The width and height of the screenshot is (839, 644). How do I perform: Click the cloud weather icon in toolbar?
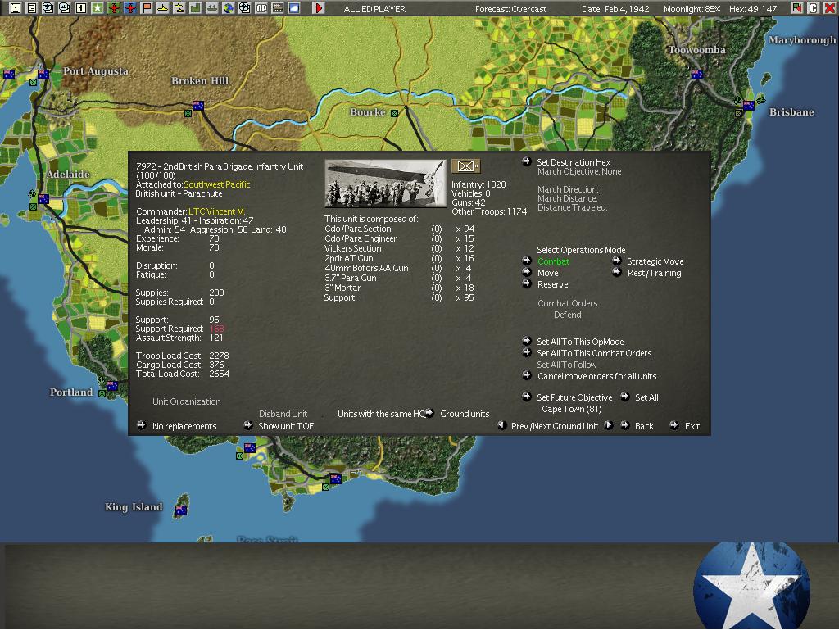click(x=294, y=8)
